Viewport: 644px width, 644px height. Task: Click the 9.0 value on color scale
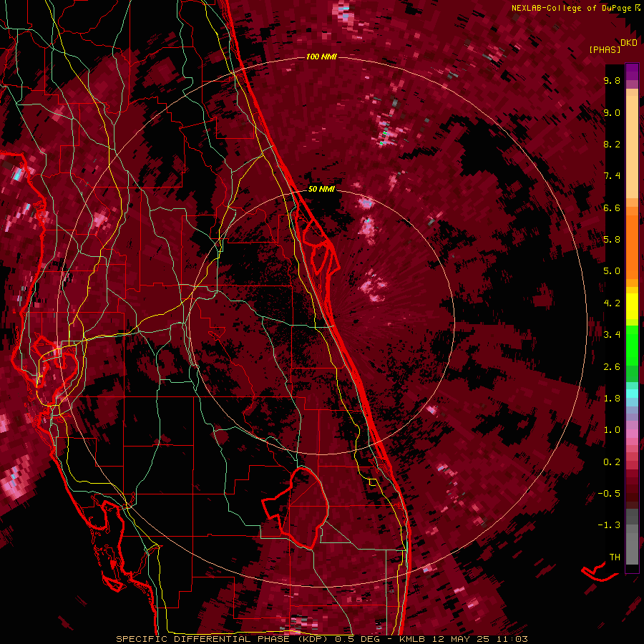point(612,112)
